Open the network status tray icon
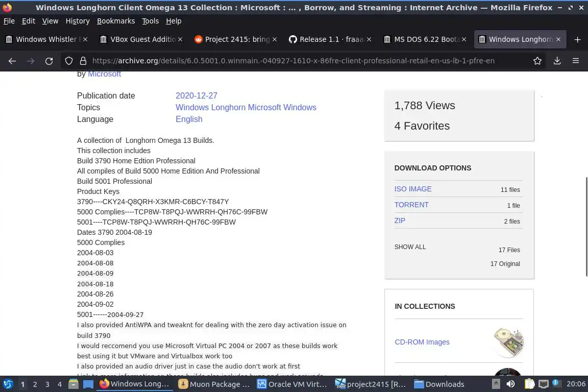 click(544, 384)
